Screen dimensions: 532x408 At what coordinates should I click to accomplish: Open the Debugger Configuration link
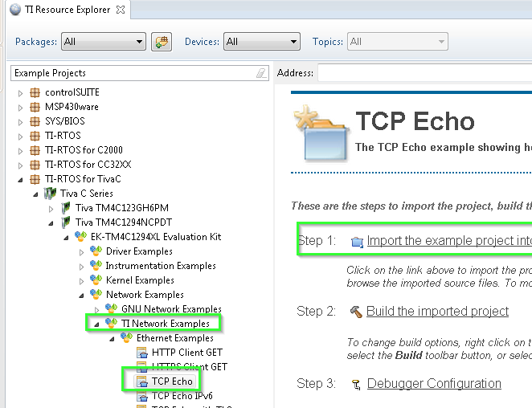click(x=434, y=384)
